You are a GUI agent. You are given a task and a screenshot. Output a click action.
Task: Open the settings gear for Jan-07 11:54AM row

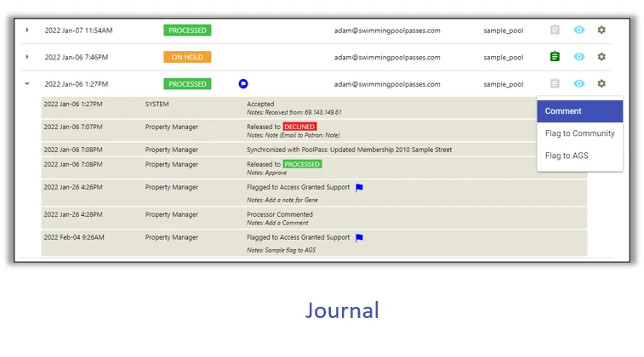click(601, 31)
